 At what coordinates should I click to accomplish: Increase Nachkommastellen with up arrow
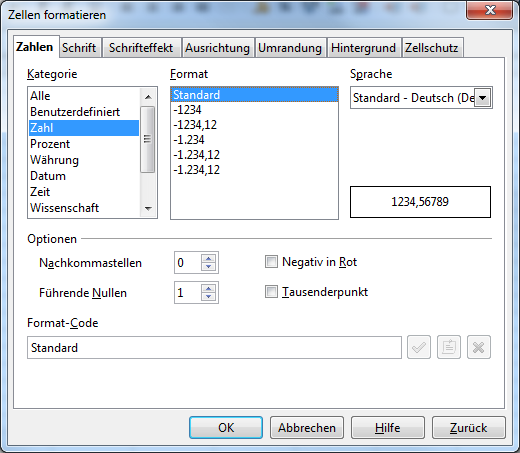(209, 259)
